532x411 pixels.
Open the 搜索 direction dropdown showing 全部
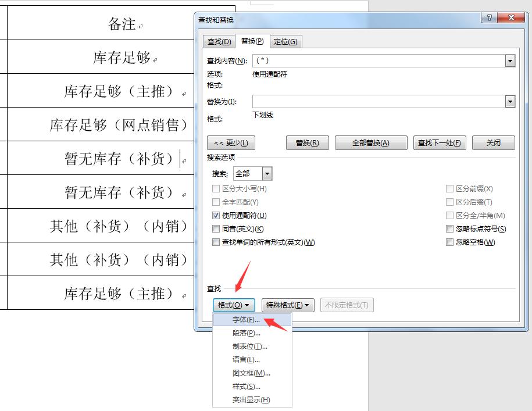266,173
